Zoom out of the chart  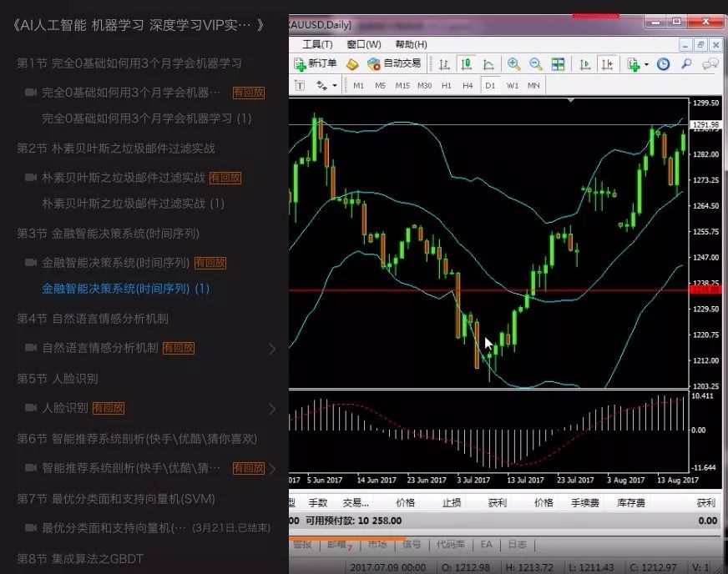(x=535, y=64)
